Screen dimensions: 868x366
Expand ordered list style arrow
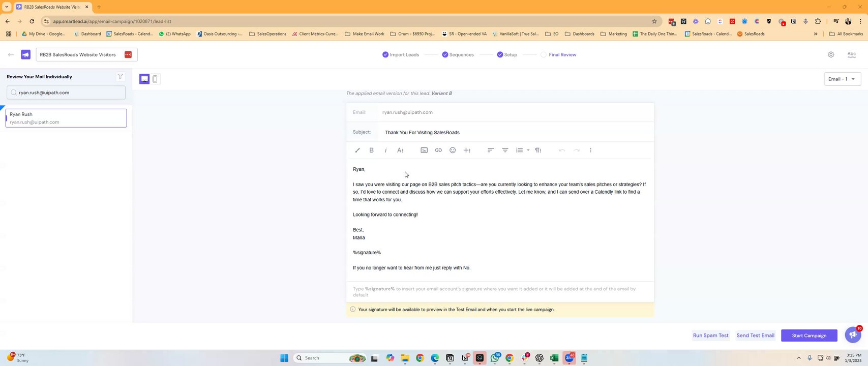point(528,150)
